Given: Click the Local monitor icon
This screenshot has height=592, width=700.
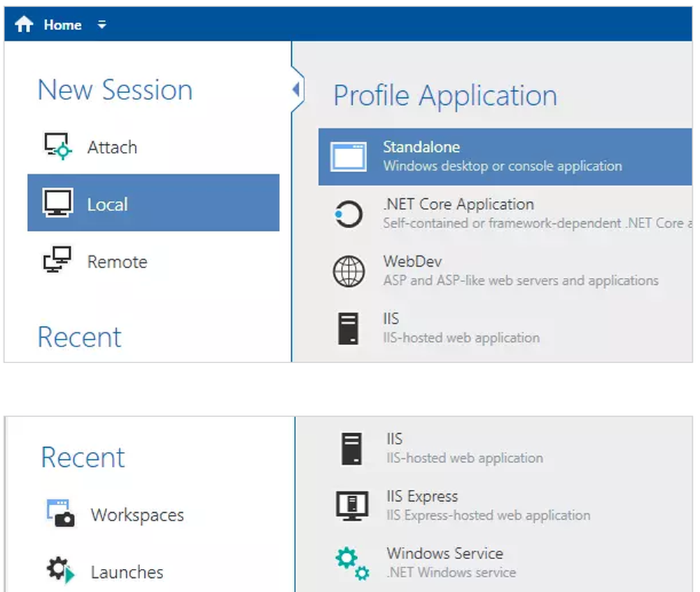Looking at the screenshot, I should [x=57, y=203].
